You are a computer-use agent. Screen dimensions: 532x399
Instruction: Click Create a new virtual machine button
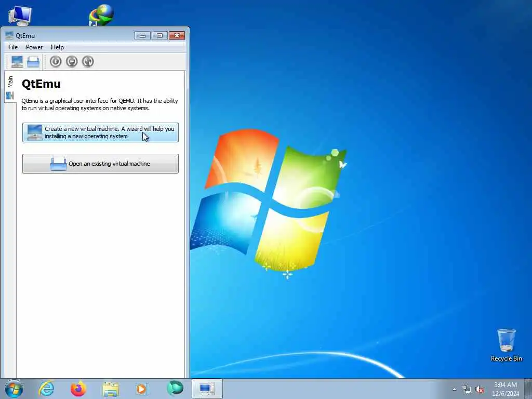coord(100,132)
